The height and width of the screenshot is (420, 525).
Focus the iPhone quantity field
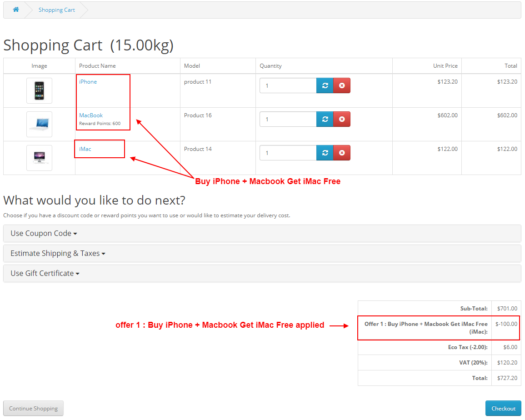[x=288, y=85]
